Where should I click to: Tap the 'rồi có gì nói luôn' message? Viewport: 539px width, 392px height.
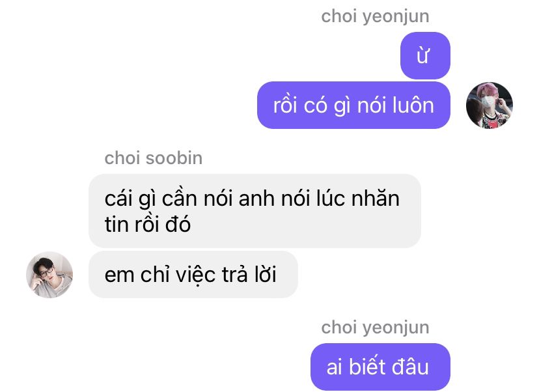tap(353, 105)
